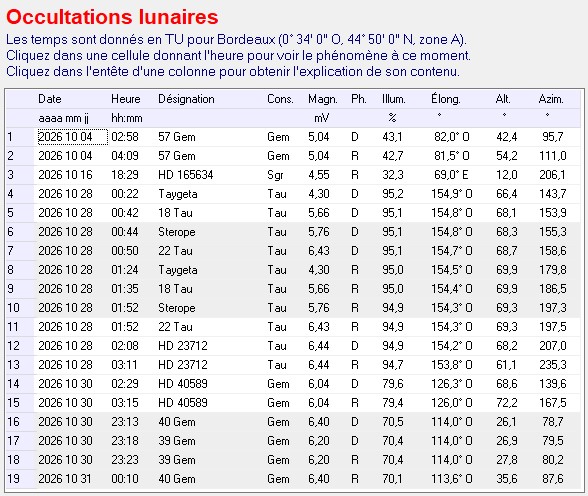The height and width of the screenshot is (496, 588).
Task: Click altitude value 12,0
Action: pos(507,175)
